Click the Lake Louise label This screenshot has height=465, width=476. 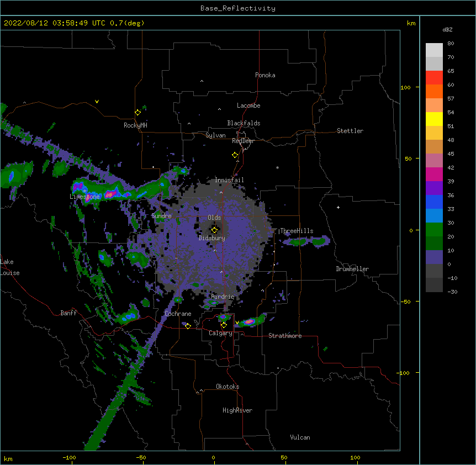click(10, 267)
